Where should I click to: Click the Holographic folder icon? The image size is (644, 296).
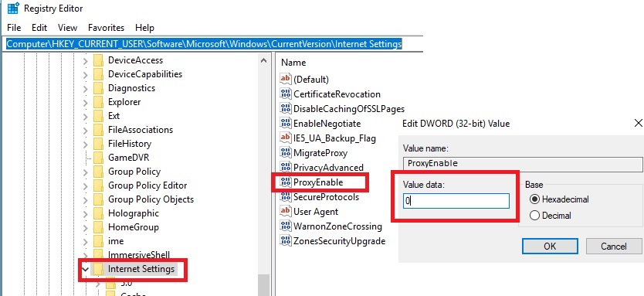point(98,213)
